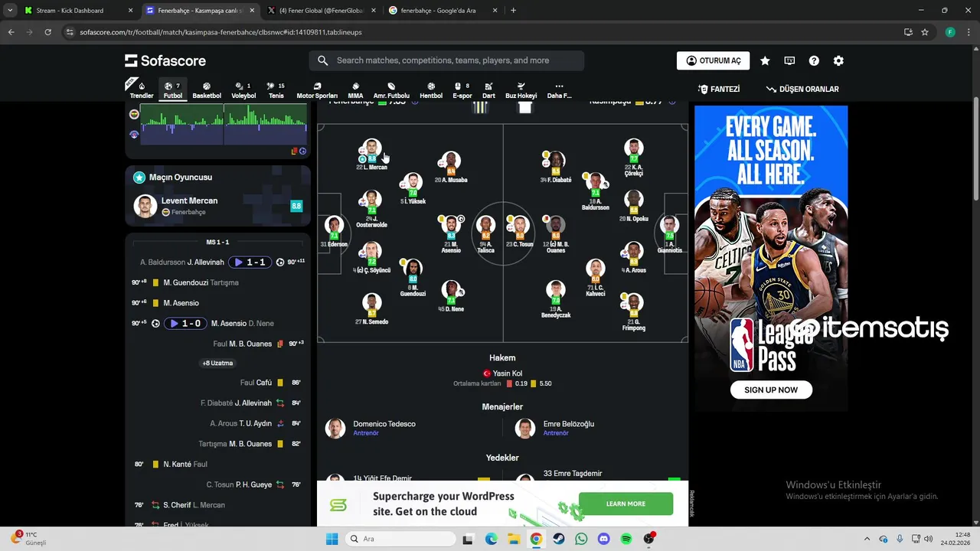This screenshot has height=551, width=980.
Task: Click the A. Arous T. U. Aydın substitution
Action: click(218, 423)
